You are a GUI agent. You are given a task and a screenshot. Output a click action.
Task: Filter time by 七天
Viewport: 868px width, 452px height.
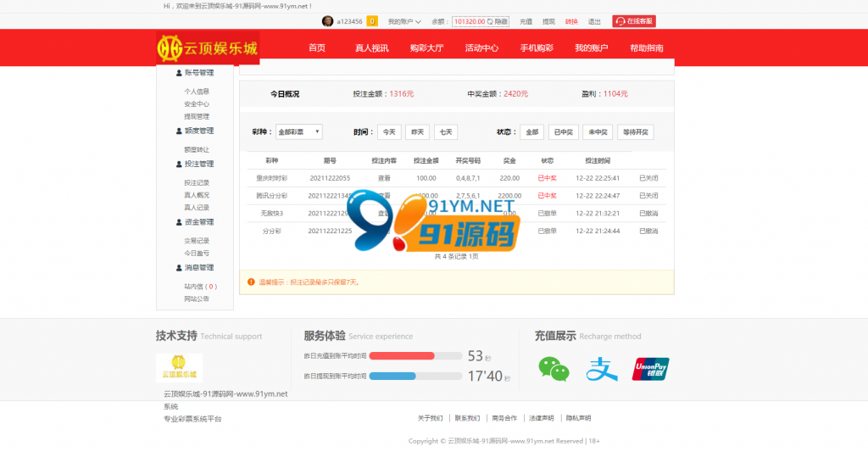[x=446, y=131]
